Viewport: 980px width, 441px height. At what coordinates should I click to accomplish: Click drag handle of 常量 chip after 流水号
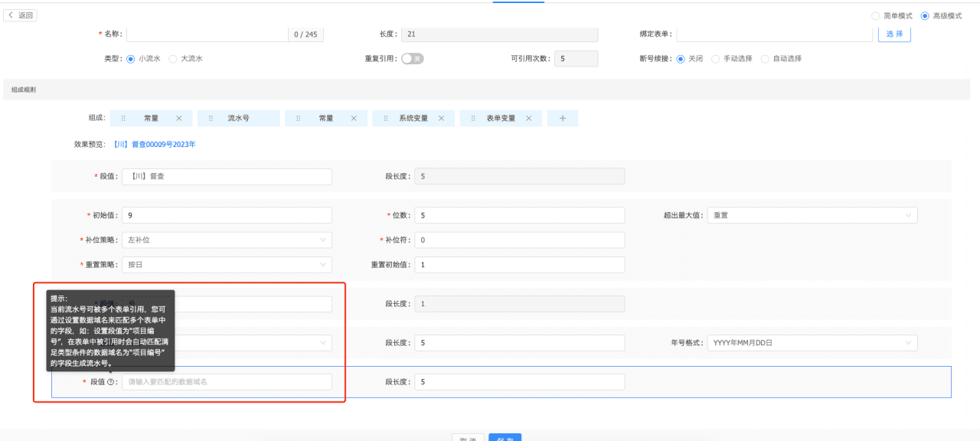299,119
